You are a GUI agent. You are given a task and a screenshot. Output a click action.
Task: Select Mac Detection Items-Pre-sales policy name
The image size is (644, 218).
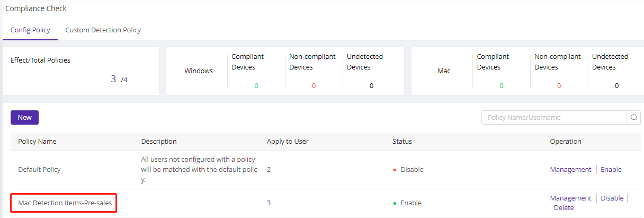coord(66,203)
